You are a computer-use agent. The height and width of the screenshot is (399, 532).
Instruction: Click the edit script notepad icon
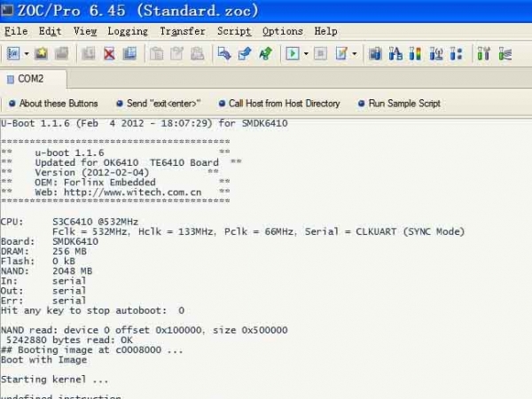click(x=341, y=53)
